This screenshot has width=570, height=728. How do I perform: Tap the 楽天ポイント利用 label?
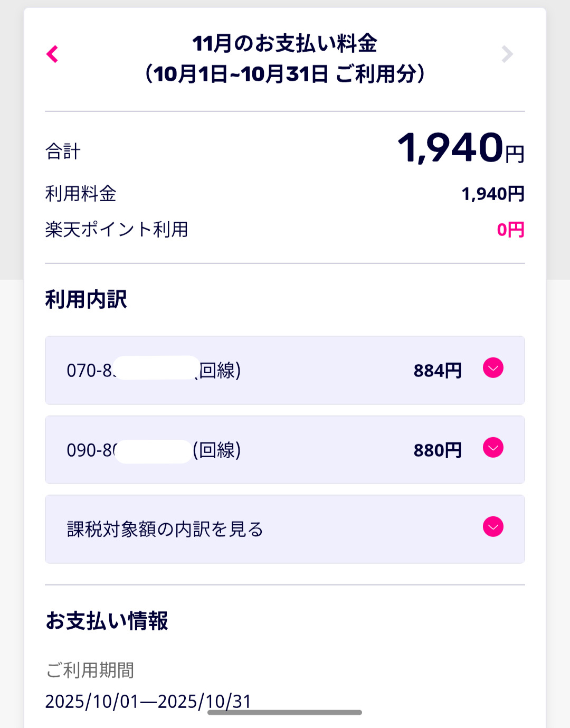point(117,230)
